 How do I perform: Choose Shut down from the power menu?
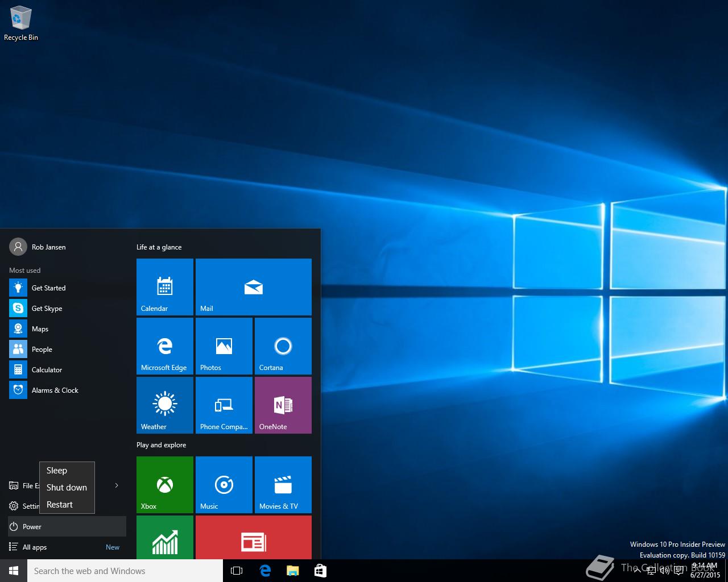tap(67, 488)
